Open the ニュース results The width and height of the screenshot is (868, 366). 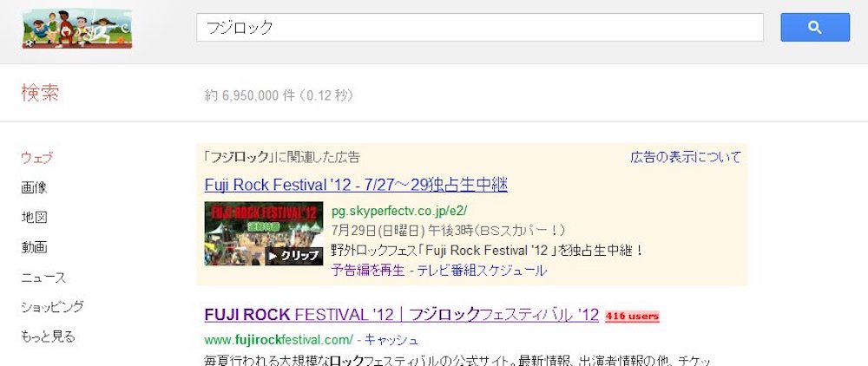pos(43,277)
